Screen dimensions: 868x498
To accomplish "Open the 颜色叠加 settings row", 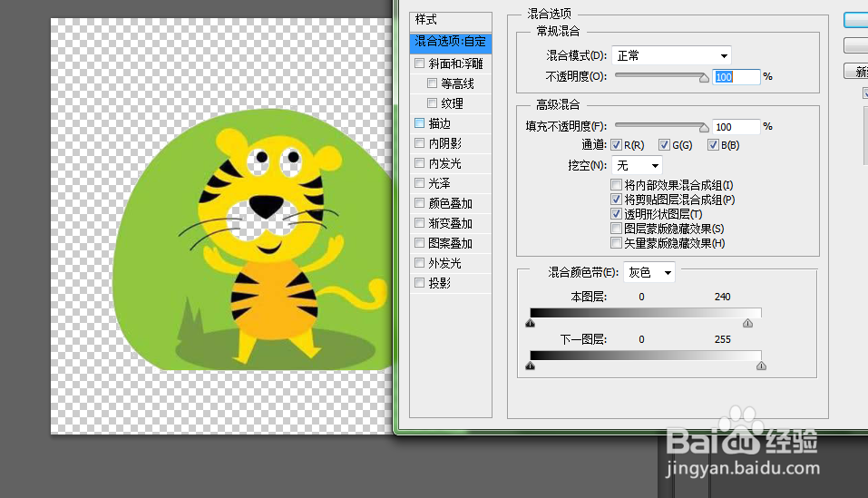I will point(450,203).
